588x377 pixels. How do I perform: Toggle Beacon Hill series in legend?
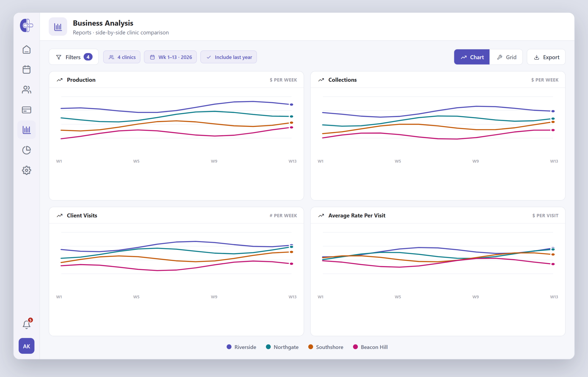370,347
